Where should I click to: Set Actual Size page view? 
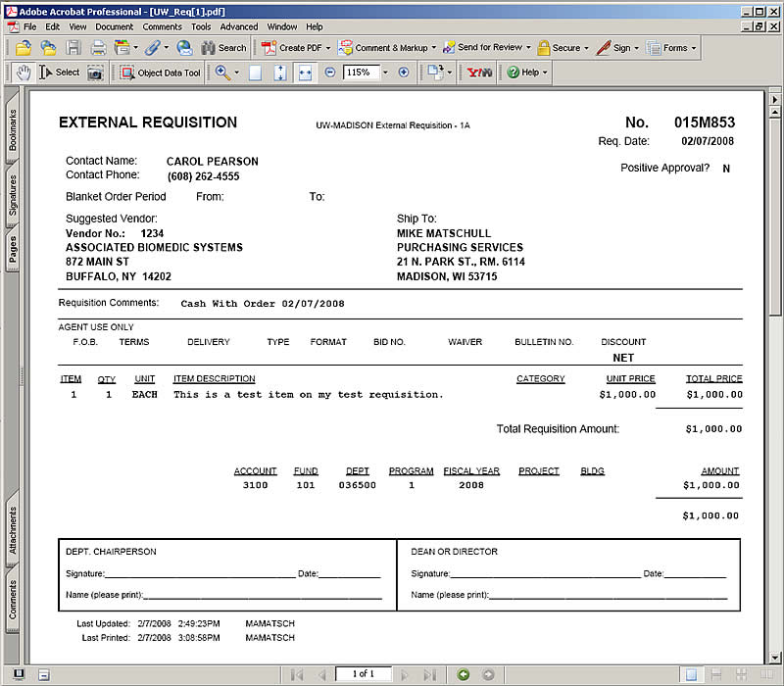pos(256,73)
